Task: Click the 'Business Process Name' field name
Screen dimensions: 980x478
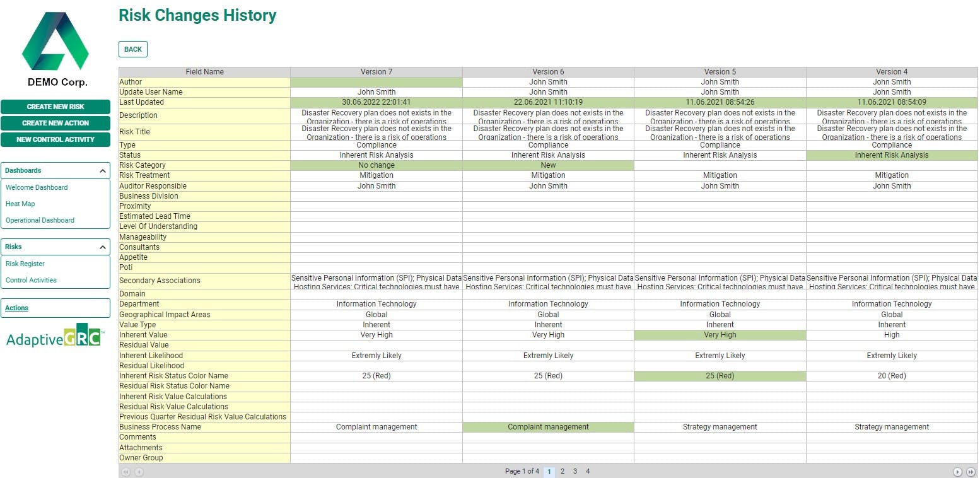Action: (x=205, y=427)
